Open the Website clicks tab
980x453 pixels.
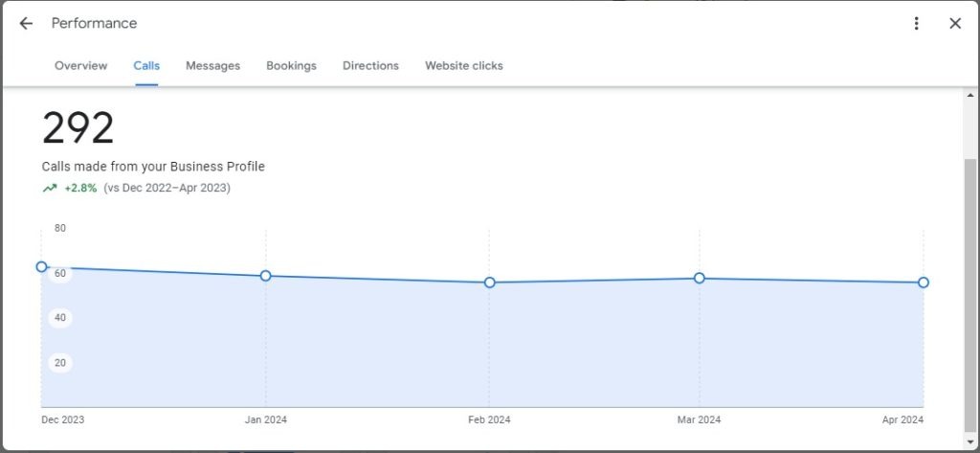point(464,66)
